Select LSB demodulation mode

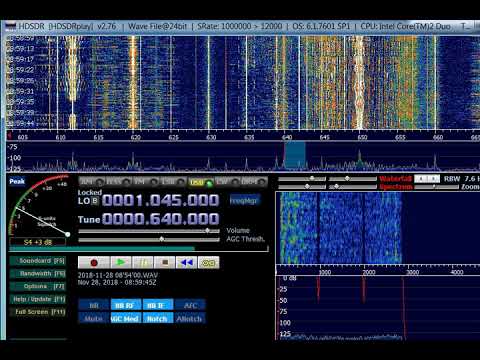173,182
